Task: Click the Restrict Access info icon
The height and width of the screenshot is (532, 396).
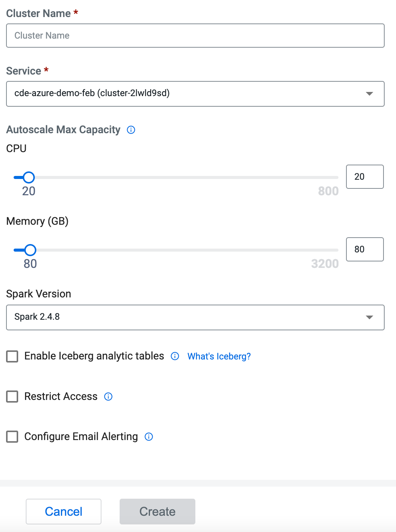Action: tap(108, 397)
